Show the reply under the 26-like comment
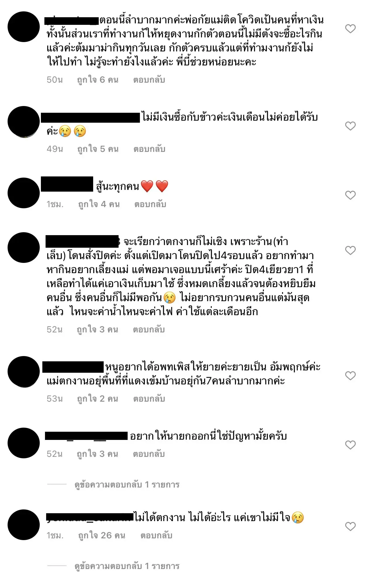Image resolution: width=375 pixels, height=588 pixels. tap(127, 566)
